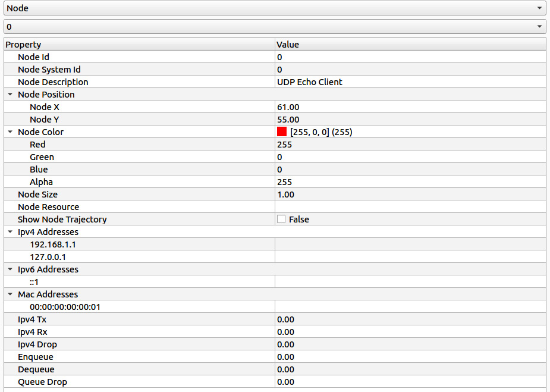Click the empty Node Resource value field

[410, 207]
